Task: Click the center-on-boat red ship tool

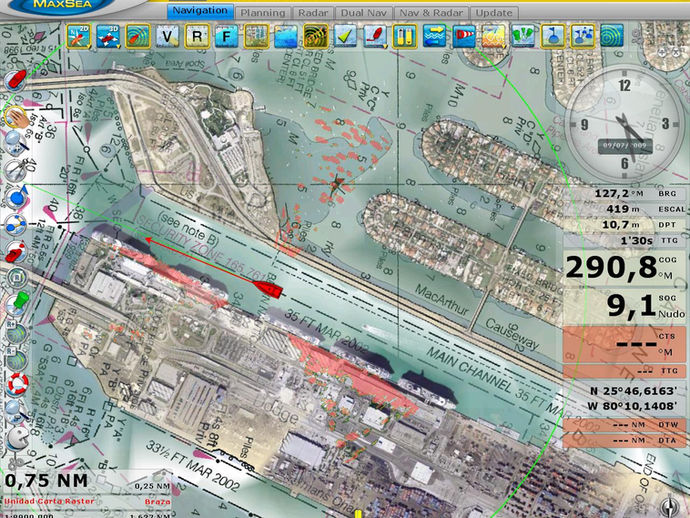Action: coord(16,81)
